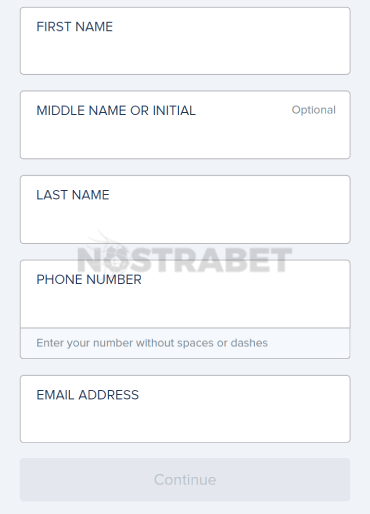Click the greyed-out Continue button

pos(185,479)
